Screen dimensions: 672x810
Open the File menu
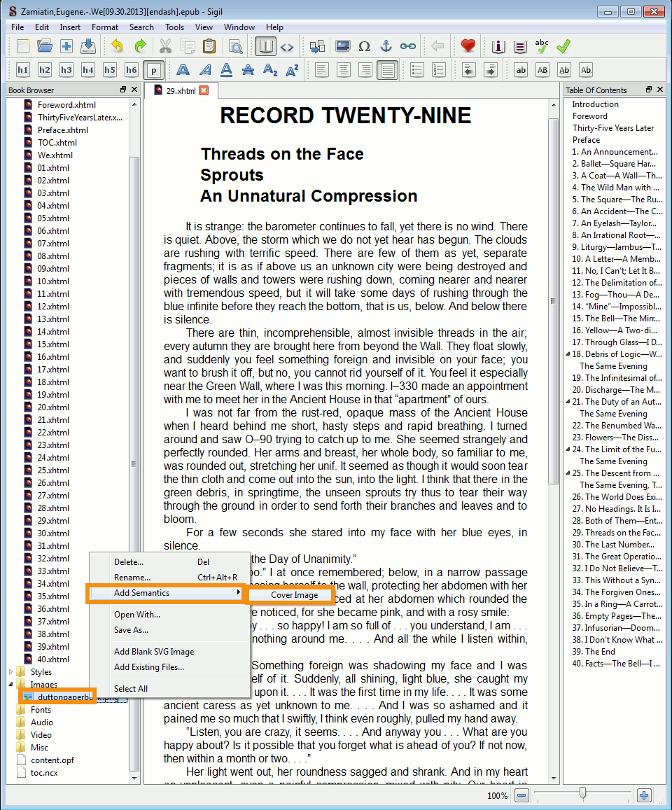(x=17, y=27)
